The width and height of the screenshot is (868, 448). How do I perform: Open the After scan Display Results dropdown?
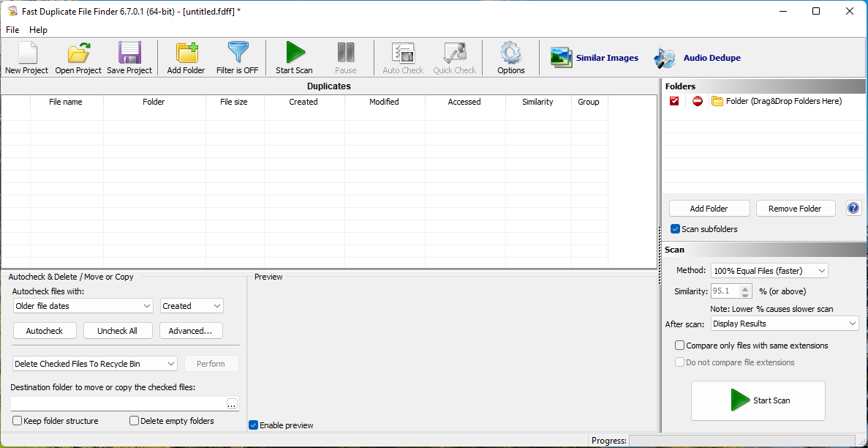coord(785,324)
